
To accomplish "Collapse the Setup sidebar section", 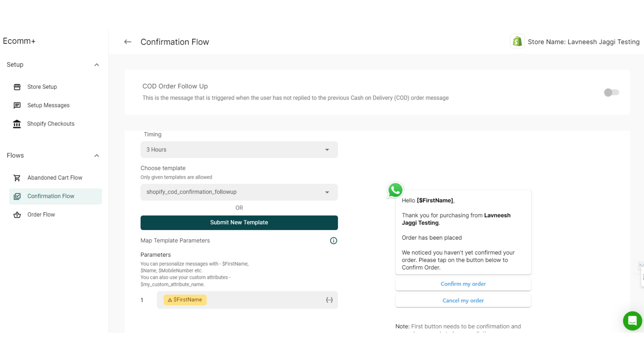I will point(97,65).
